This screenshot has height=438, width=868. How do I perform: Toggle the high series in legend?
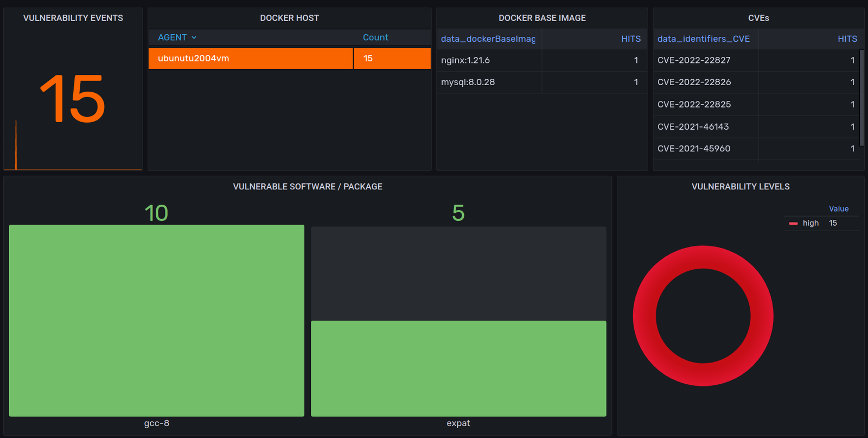(x=810, y=223)
